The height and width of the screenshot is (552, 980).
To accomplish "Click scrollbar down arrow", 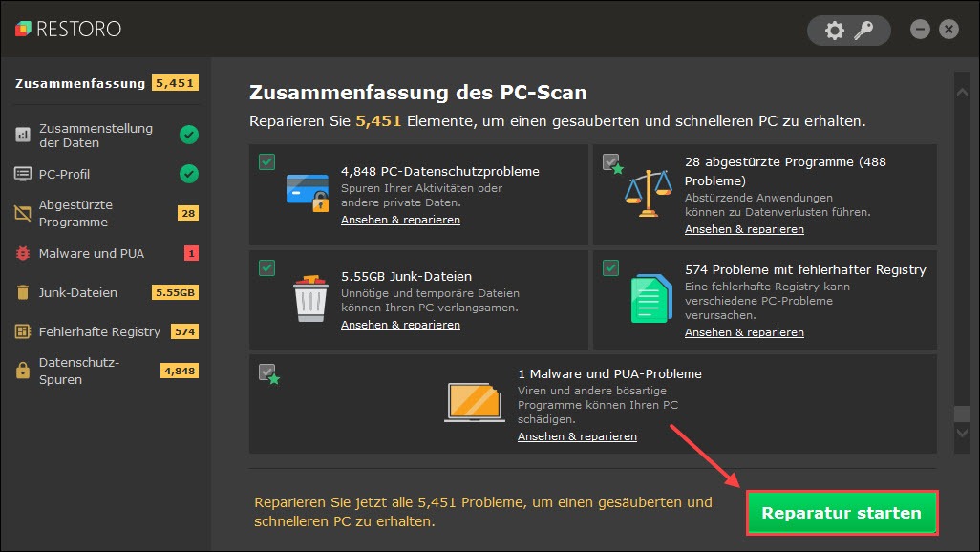I will (962, 433).
